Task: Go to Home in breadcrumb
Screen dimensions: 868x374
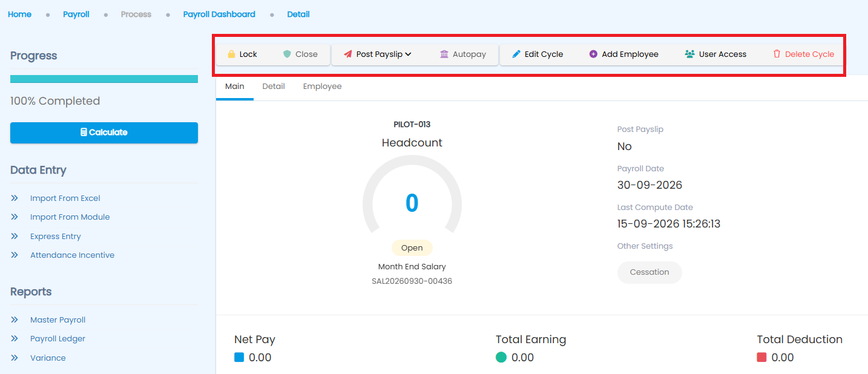Action: 19,14
